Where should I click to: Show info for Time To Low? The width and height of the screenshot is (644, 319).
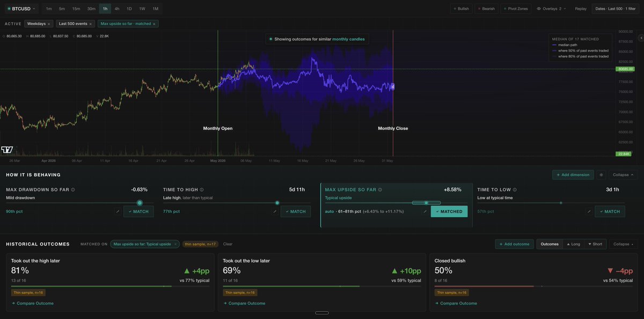[x=515, y=190]
